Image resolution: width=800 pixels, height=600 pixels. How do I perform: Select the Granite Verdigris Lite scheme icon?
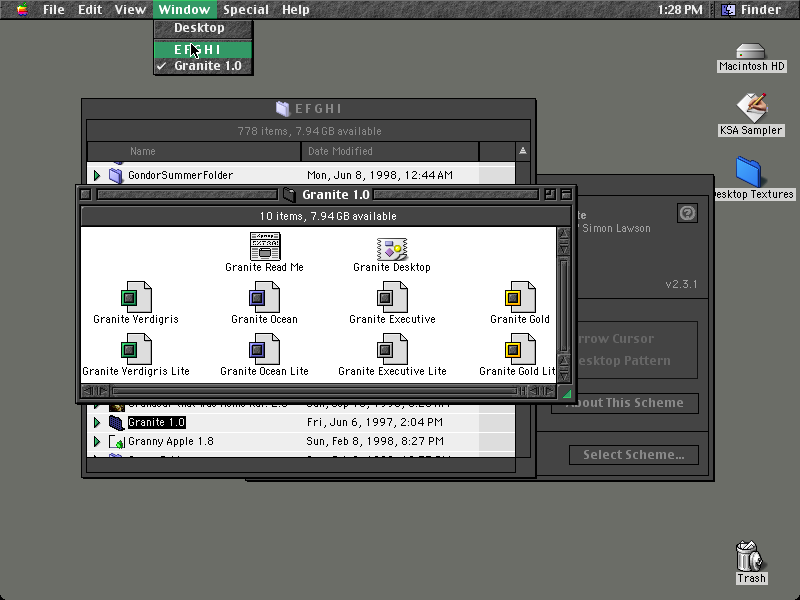pos(136,349)
